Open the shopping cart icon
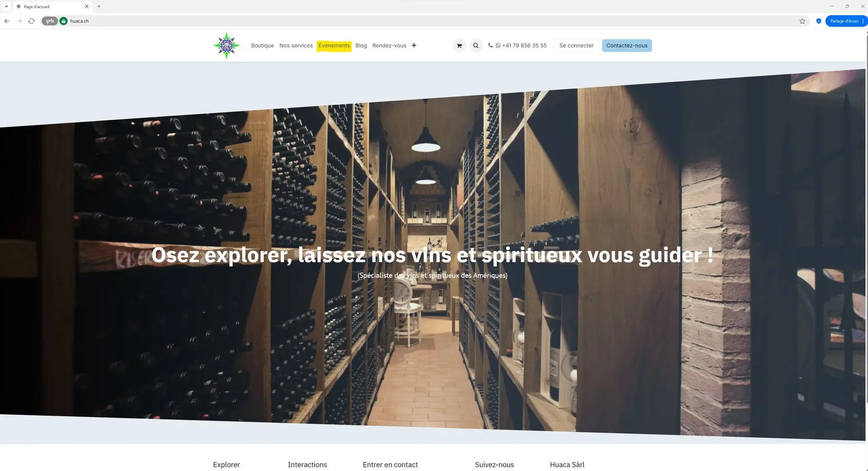Screen dimensions: 868x471 [x=459, y=46]
